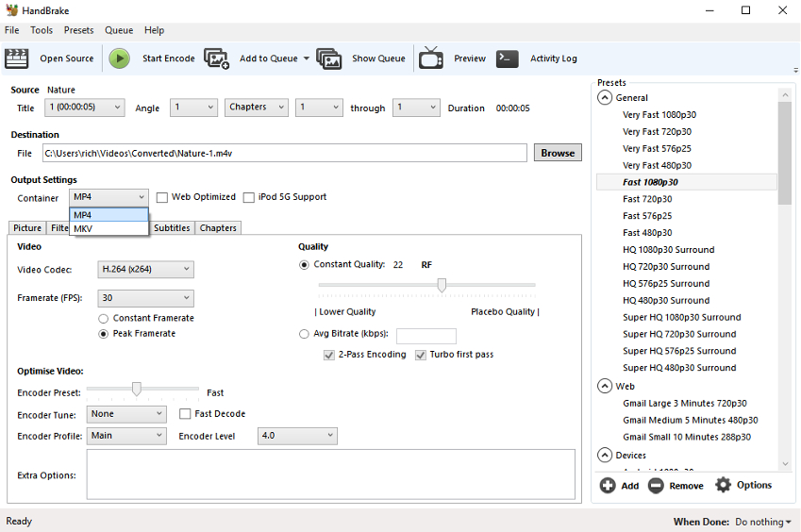Open the Encoder Tune dropdown

click(126, 414)
